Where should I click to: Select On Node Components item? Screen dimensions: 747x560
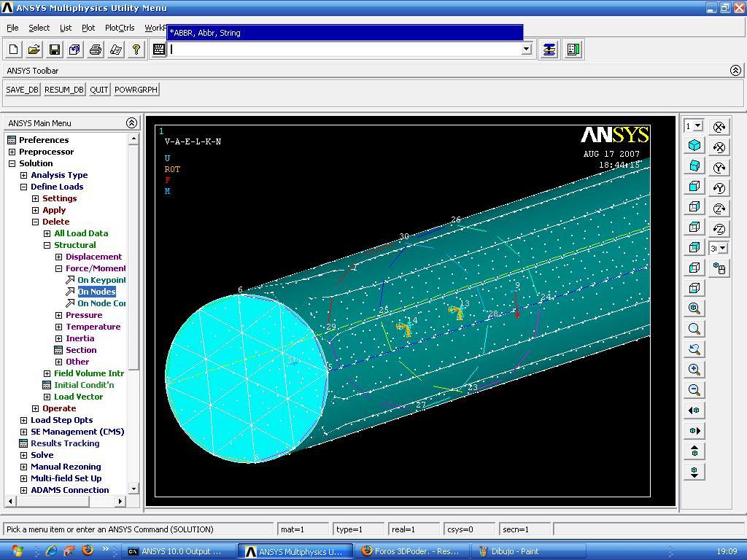pos(101,303)
